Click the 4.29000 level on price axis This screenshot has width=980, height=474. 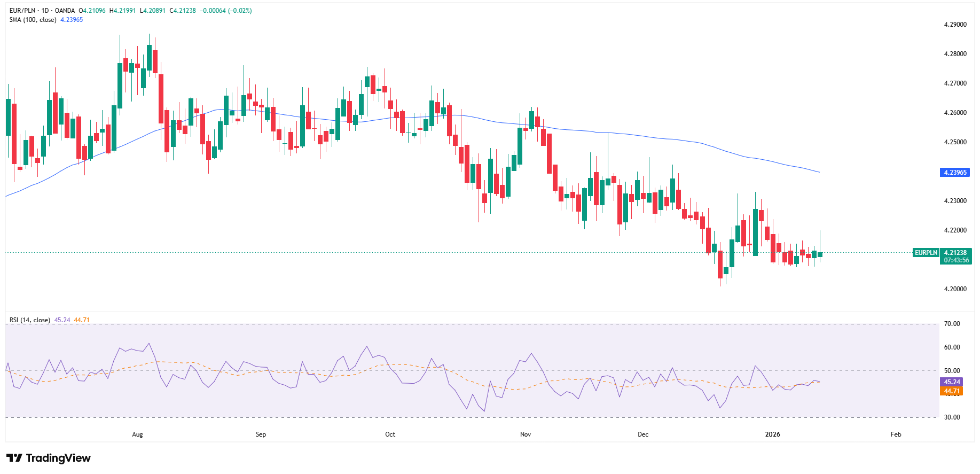click(x=955, y=25)
